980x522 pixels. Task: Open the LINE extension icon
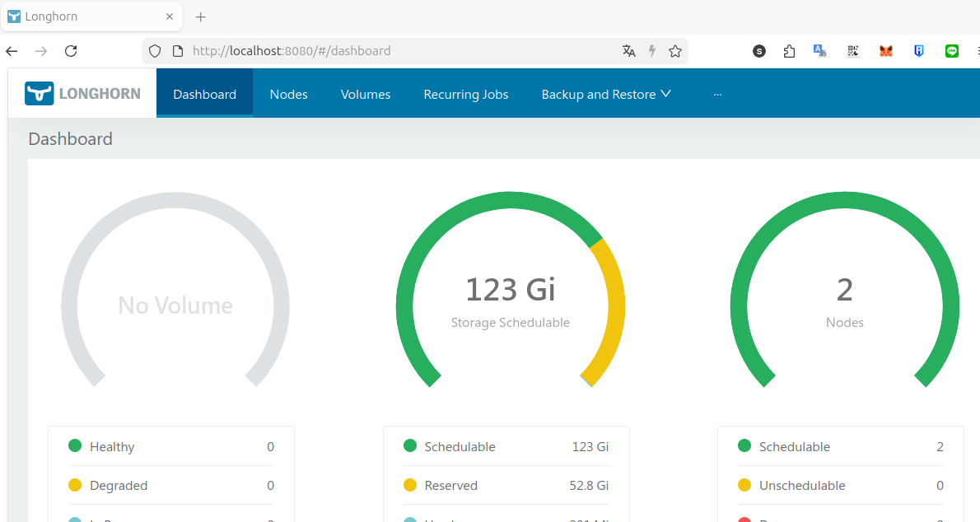(x=952, y=51)
